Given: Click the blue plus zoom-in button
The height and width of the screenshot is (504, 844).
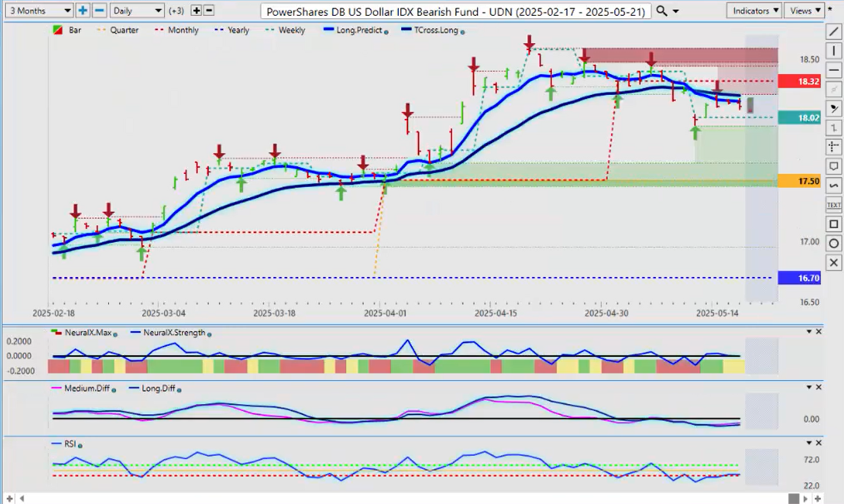Looking at the screenshot, I should point(82,10).
